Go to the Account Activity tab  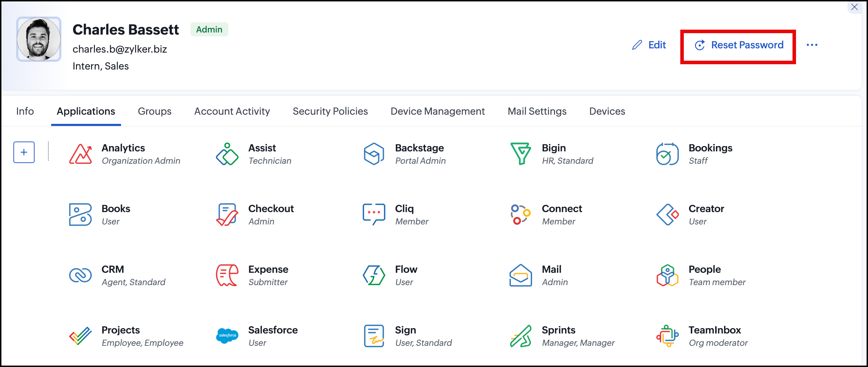tap(232, 111)
